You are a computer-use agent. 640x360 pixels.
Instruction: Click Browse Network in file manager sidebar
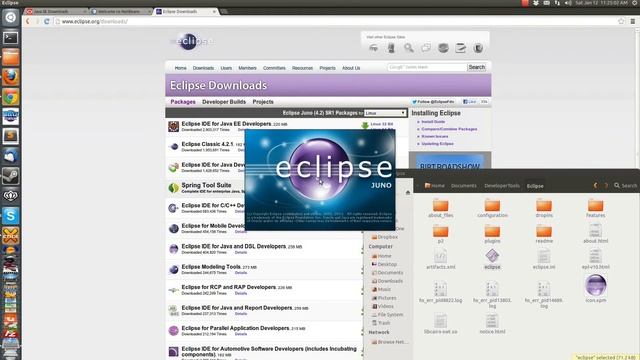[x=389, y=342]
